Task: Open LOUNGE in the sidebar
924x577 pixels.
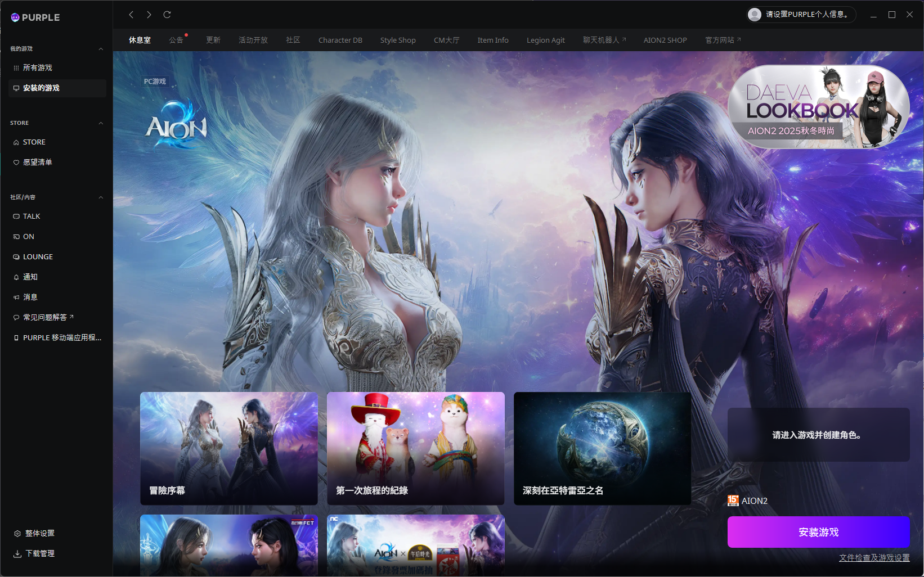Action: 38,257
